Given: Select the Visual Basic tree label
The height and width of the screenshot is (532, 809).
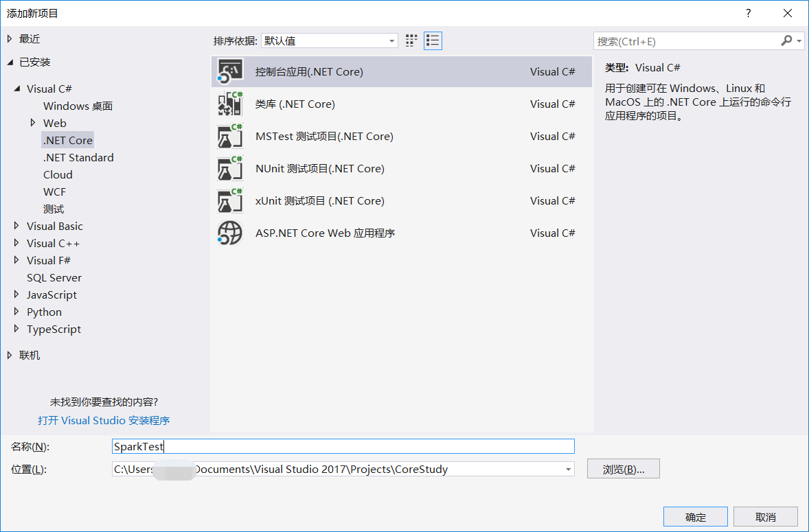Looking at the screenshot, I should coord(55,227).
